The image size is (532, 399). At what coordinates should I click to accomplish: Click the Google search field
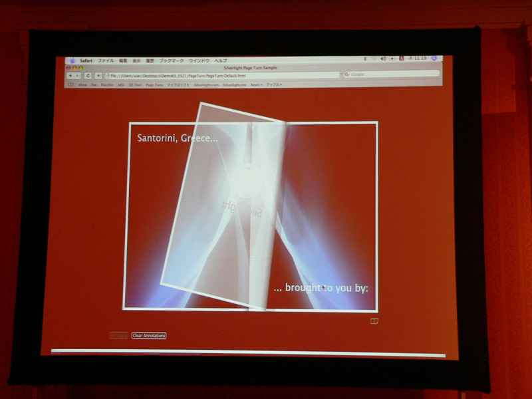click(x=391, y=74)
